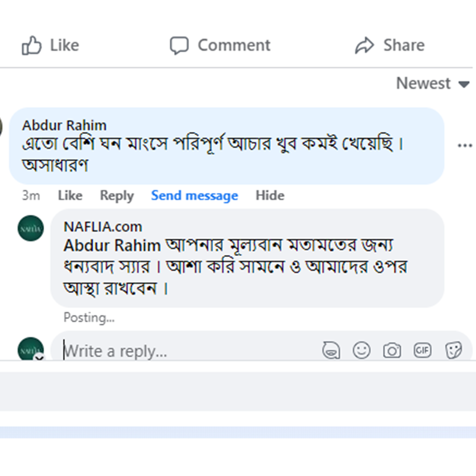Hide Abdur Rahim's comment
Image resolution: width=476 pixels, height=476 pixels.
pyautogui.click(x=270, y=196)
